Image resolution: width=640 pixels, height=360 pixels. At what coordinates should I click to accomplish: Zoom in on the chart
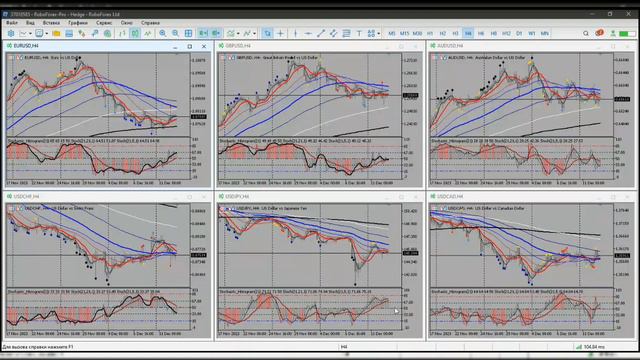tap(163, 33)
